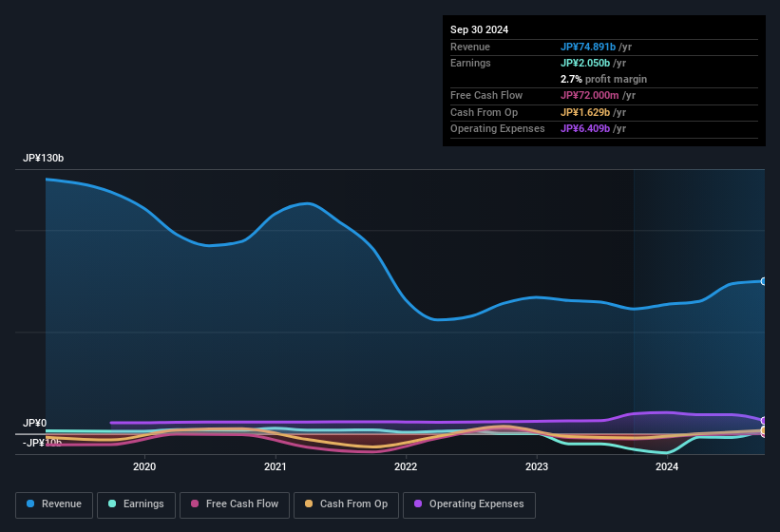This screenshot has height=532, width=780.
Task: Click the 2023 x-axis label
Action: (537, 466)
